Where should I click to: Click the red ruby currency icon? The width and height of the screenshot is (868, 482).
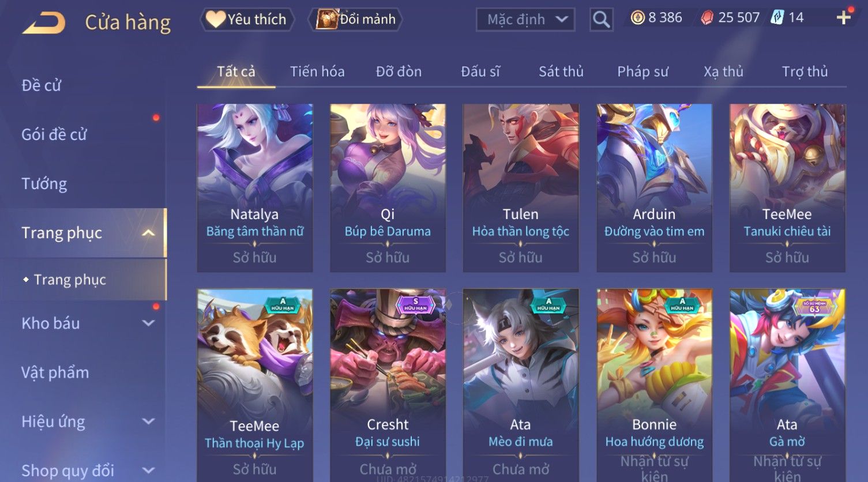coord(707,18)
